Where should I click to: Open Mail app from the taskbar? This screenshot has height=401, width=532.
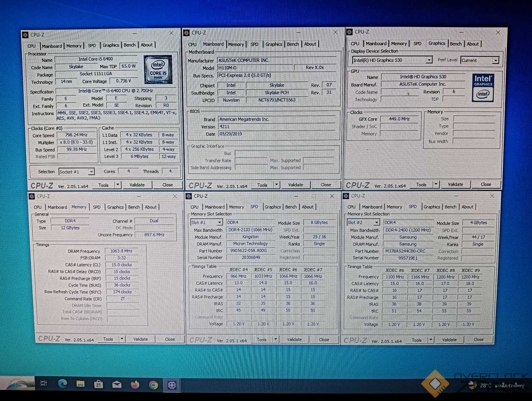coord(117,385)
